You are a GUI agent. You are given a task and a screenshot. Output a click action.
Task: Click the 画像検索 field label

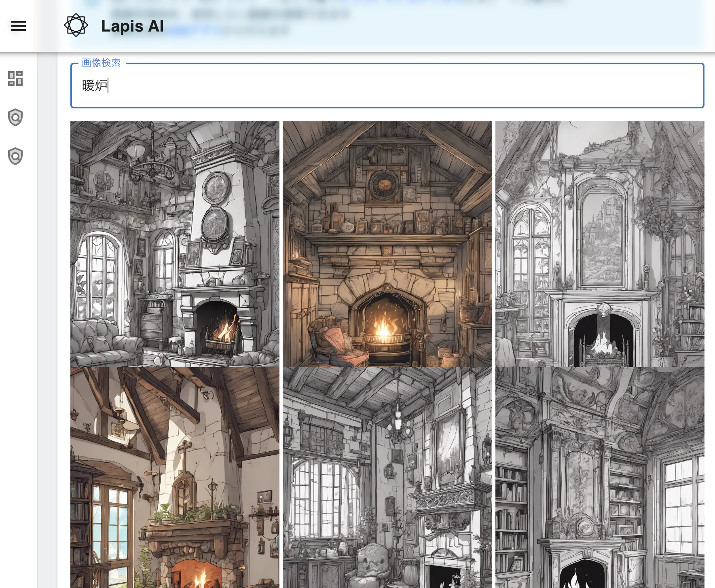coord(101,63)
